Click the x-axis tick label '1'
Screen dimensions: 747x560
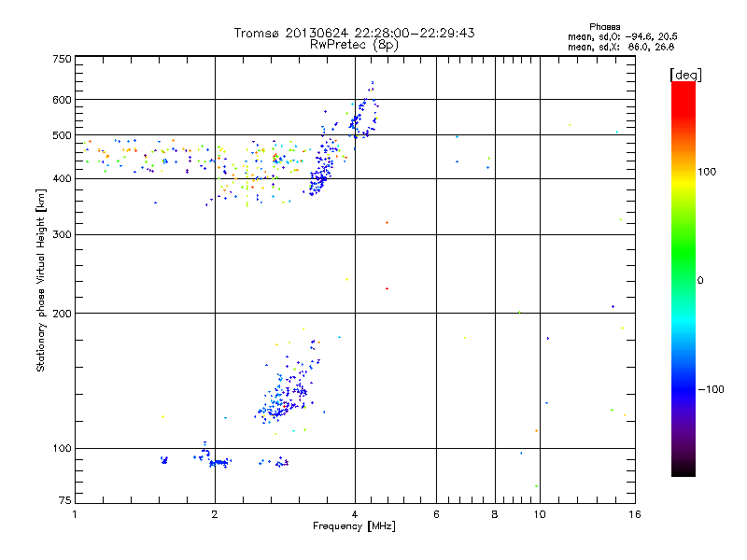[x=75, y=514]
